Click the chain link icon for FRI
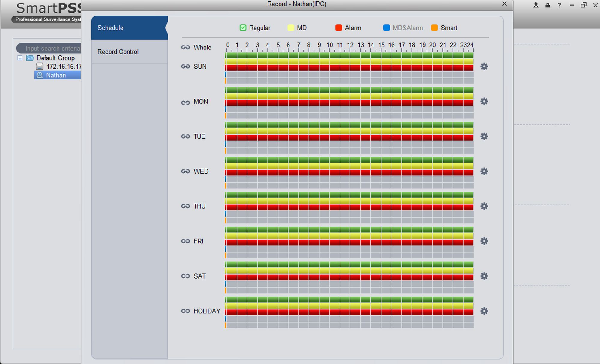600x364 pixels. point(185,241)
